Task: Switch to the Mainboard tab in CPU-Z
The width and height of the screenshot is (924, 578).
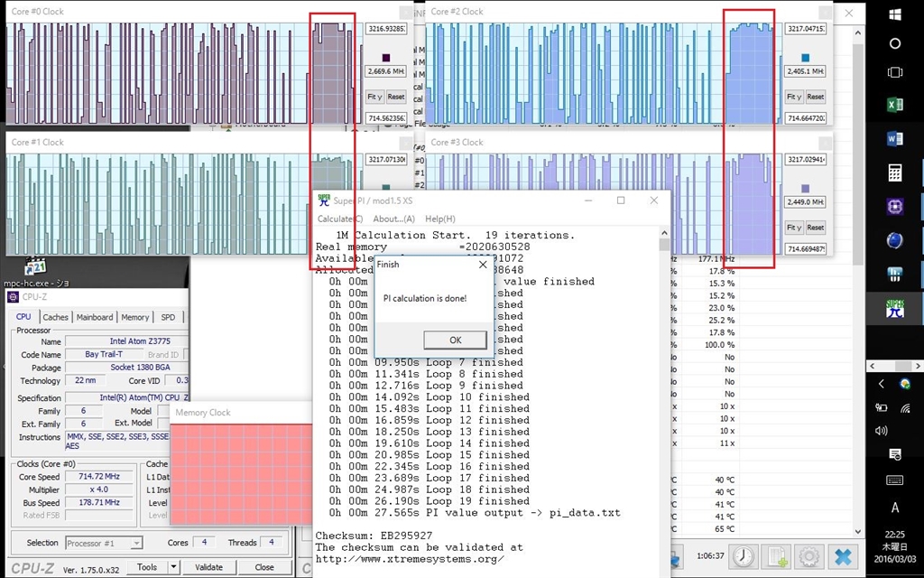Action: pyautogui.click(x=95, y=317)
